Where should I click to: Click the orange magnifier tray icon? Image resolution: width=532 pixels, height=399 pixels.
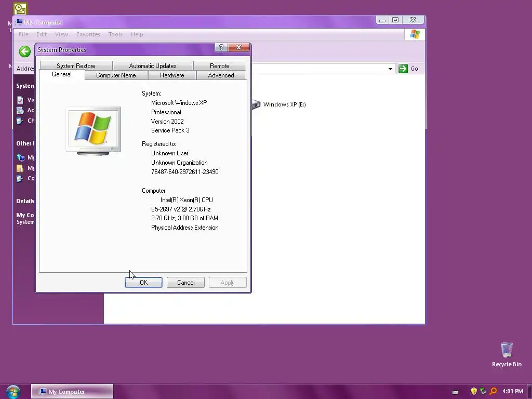click(493, 391)
